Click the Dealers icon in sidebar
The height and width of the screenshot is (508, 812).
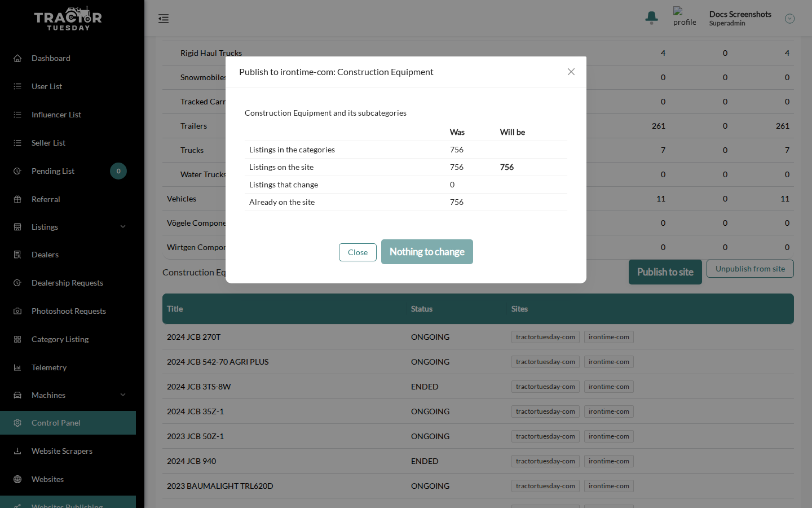click(17, 255)
